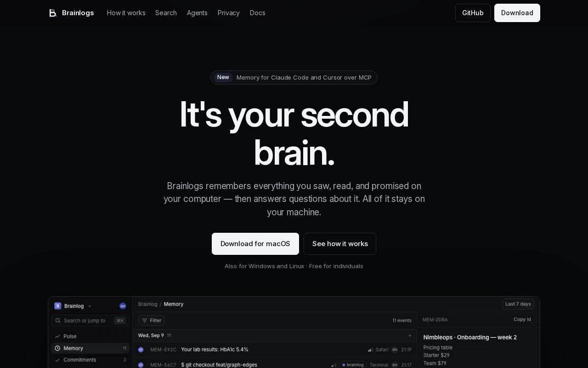Click the plus icon in Wed, Sep 9 row

(410, 336)
